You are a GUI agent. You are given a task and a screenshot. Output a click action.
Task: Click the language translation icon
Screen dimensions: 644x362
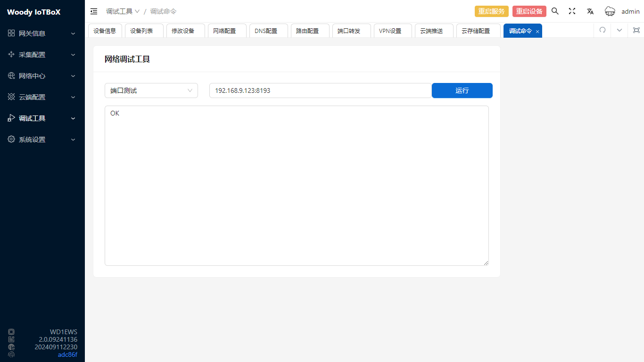pos(590,11)
